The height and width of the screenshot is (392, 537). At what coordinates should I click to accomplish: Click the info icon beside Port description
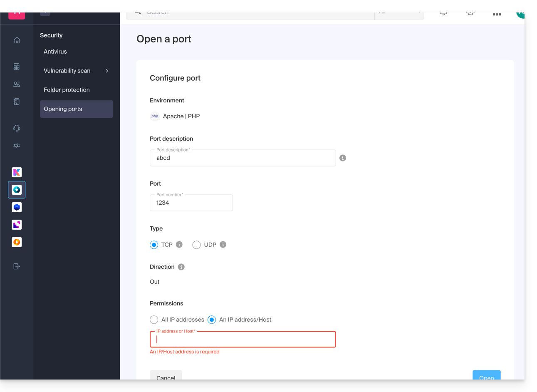coord(343,158)
